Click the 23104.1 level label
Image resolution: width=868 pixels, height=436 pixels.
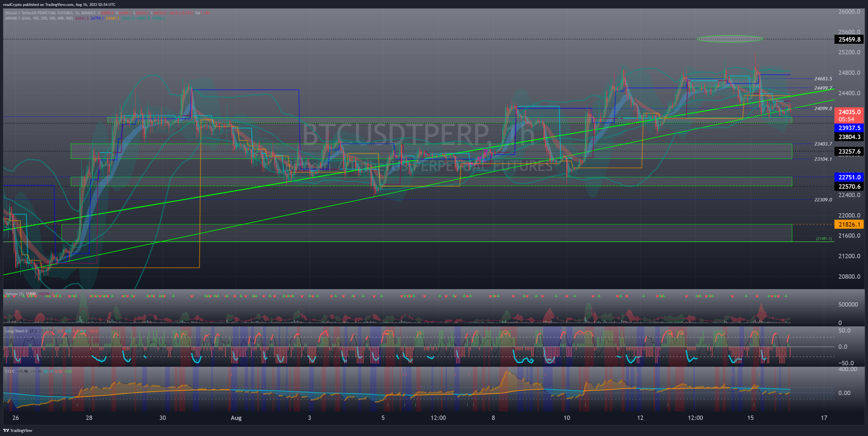coord(823,159)
